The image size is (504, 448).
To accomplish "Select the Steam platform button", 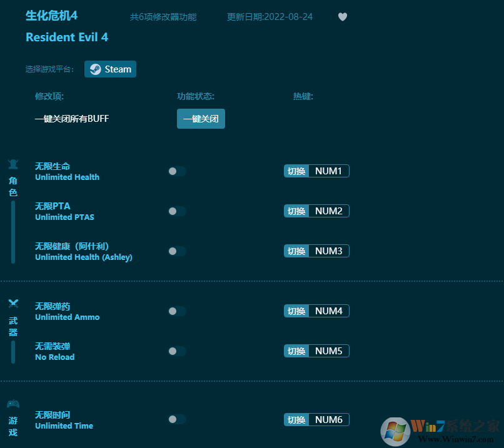I will (x=110, y=69).
